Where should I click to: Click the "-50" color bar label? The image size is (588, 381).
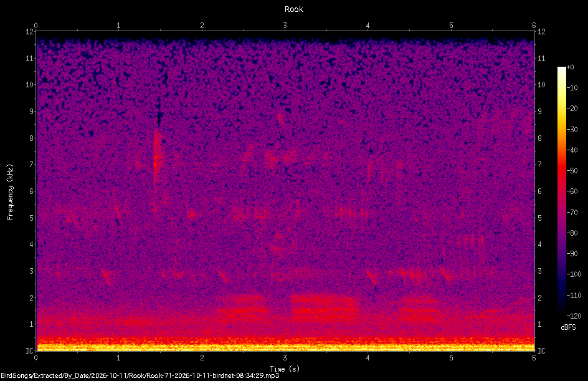572,171
